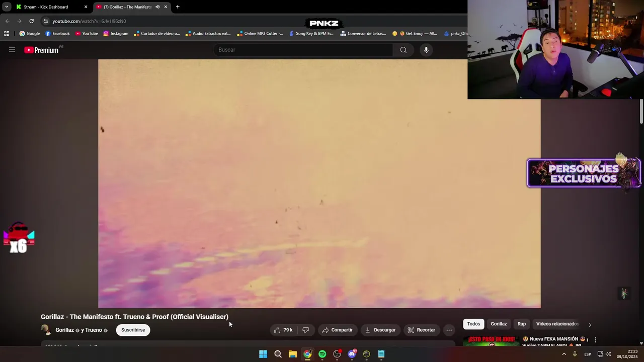Open the tab search dropdown arrow
Screen dimensions: 644x362
[x=7, y=7]
